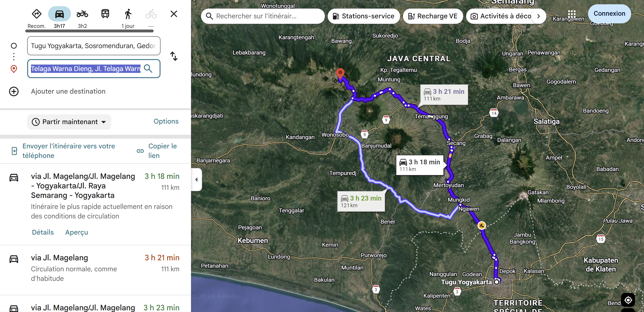The image size is (644, 312).
Task: Click the Mungkid label on map
Action: point(458,200)
